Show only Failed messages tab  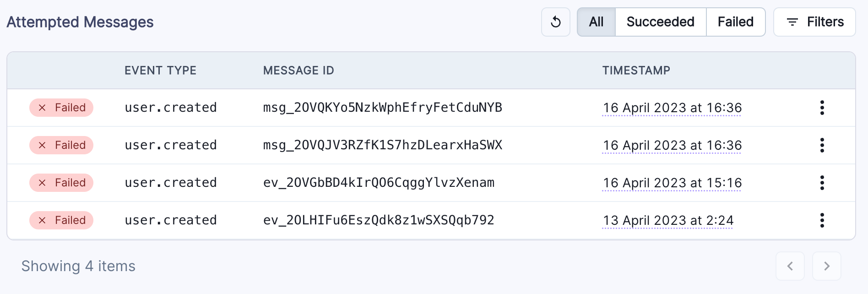pos(735,22)
